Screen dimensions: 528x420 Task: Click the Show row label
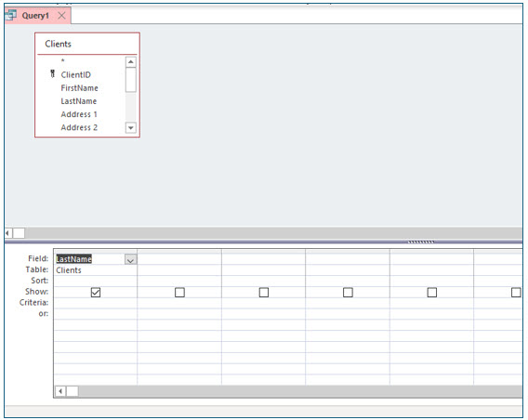point(36,292)
